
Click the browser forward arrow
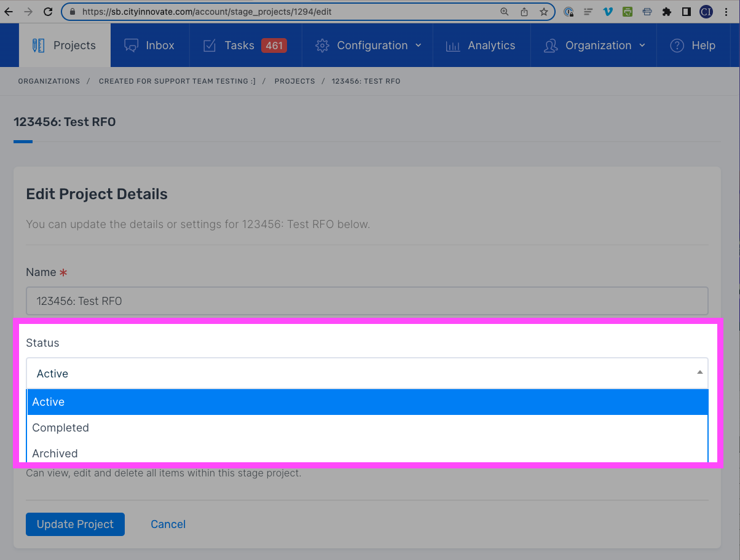(x=27, y=12)
